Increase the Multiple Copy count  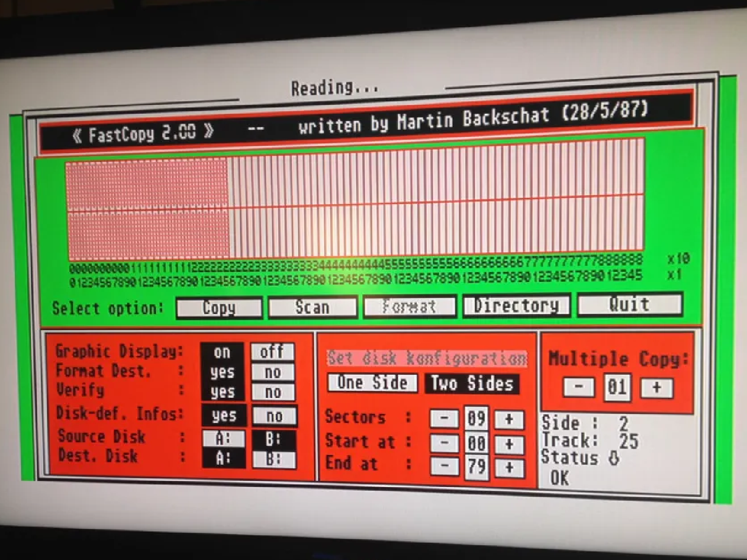[x=657, y=388]
